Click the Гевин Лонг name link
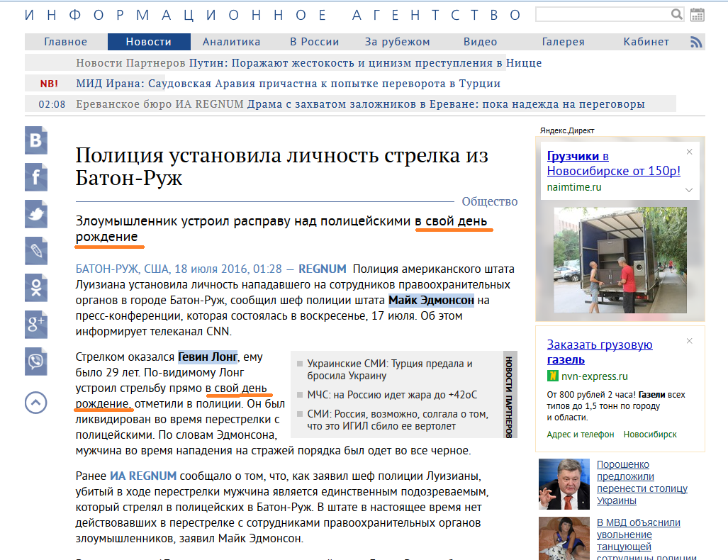Image resolution: width=728 pixels, height=560 pixels. (208, 357)
